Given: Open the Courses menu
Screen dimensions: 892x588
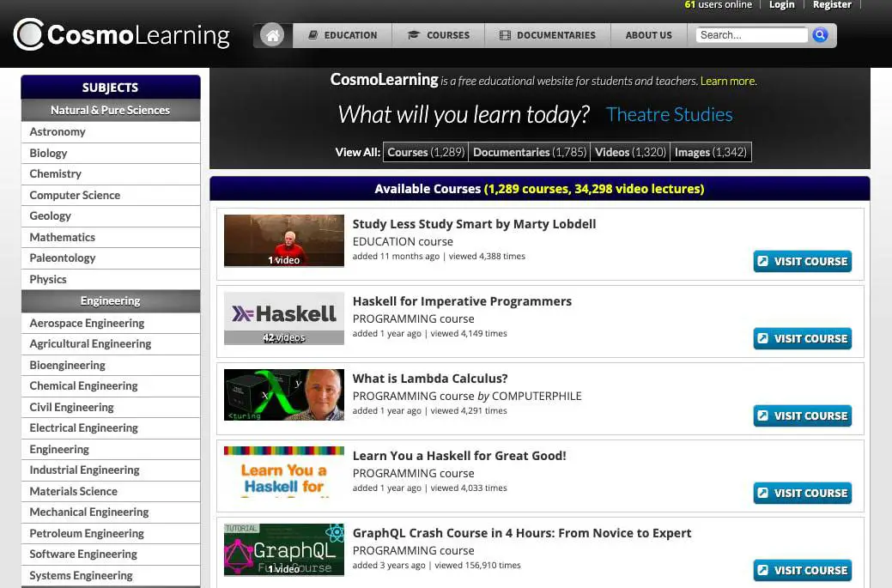Looking at the screenshot, I should coord(439,35).
